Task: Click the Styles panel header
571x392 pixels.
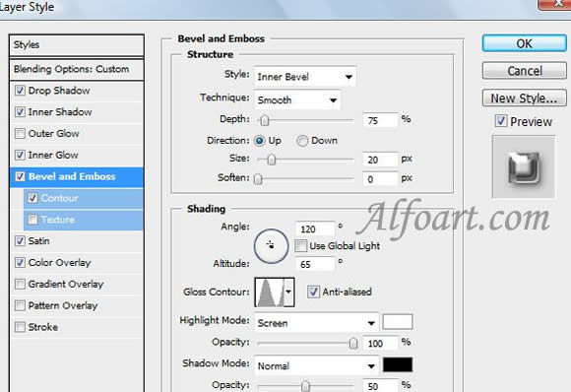Action: (x=77, y=44)
